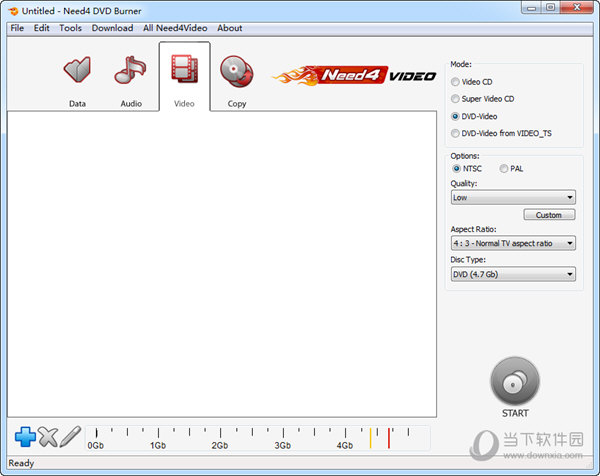This screenshot has height=476, width=600.
Task: Start burning with the START disc button
Action: (x=515, y=381)
